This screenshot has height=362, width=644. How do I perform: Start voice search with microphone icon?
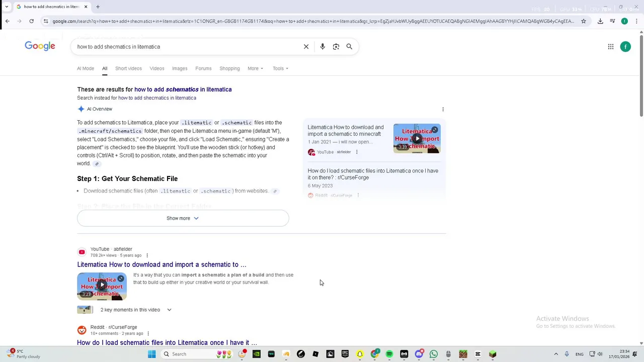323,47
